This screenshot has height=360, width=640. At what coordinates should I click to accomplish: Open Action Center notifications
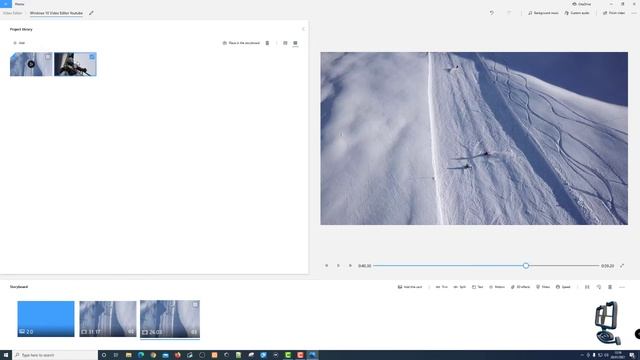pos(632,355)
